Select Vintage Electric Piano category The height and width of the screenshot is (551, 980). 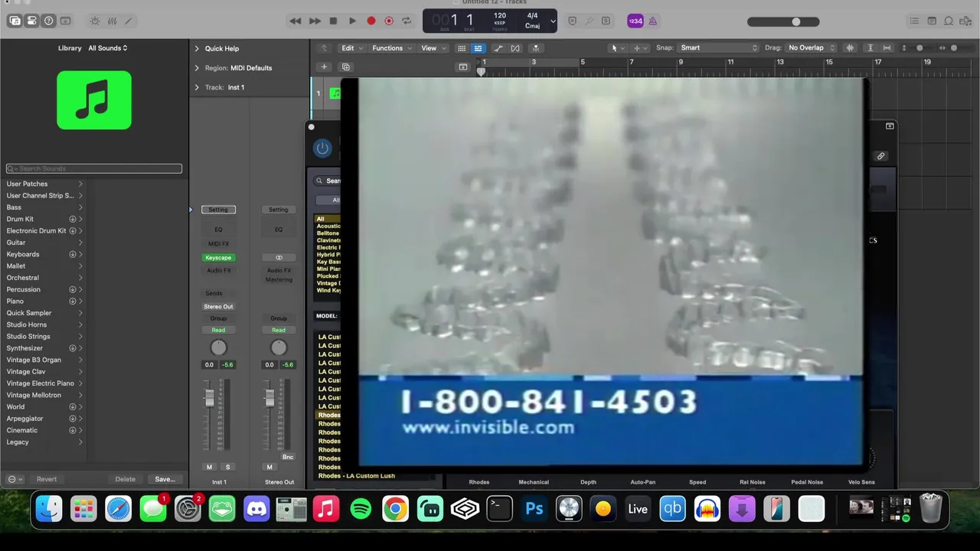[x=44, y=383]
